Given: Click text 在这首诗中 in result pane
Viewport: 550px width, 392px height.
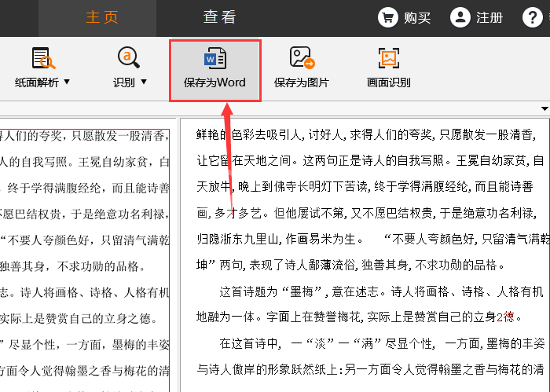Looking at the screenshot, I should click(x=249, y=343).
